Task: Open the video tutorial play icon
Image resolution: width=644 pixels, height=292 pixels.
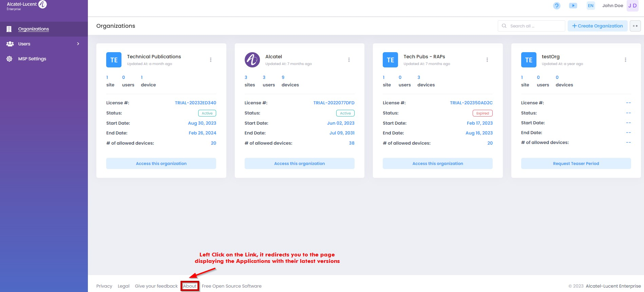Action: (573, 5)
